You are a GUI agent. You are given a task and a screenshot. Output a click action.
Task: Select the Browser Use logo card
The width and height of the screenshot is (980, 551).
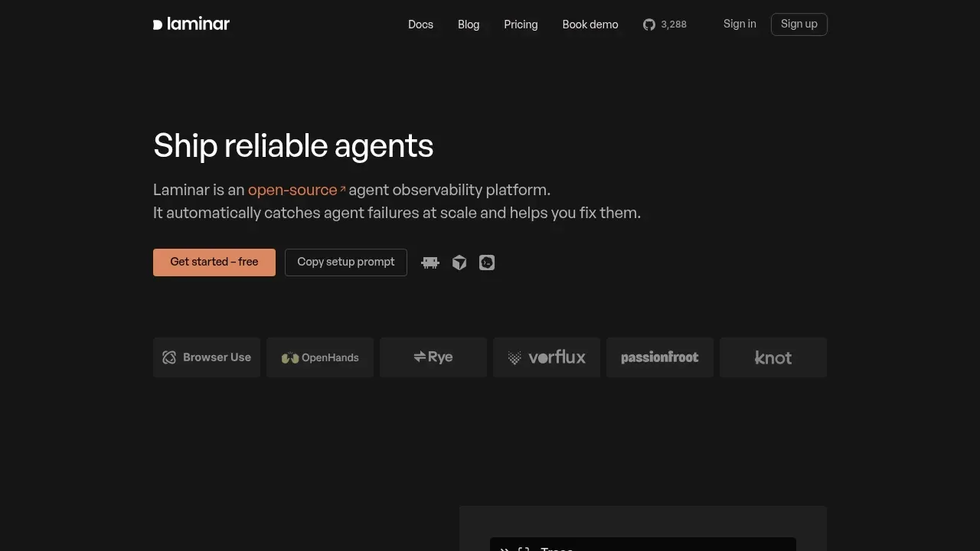(207, 357)
